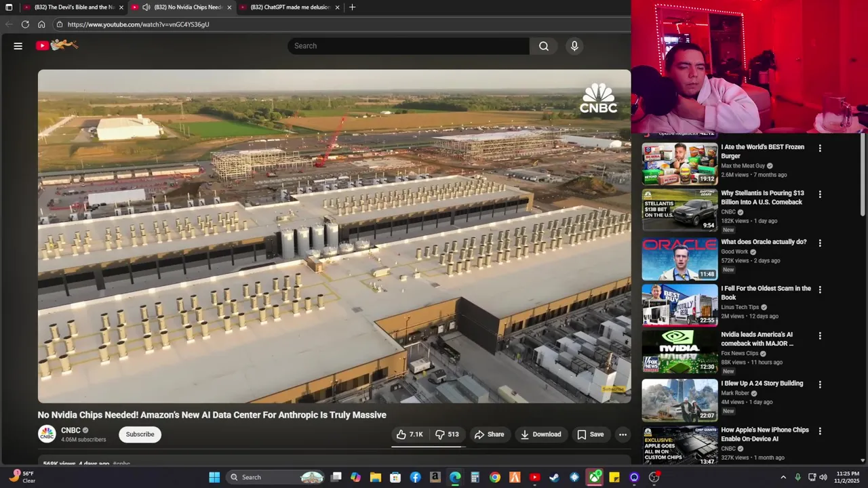Open the clock and date panel
This screenshot has width=868, height=488.
(848, 477)
